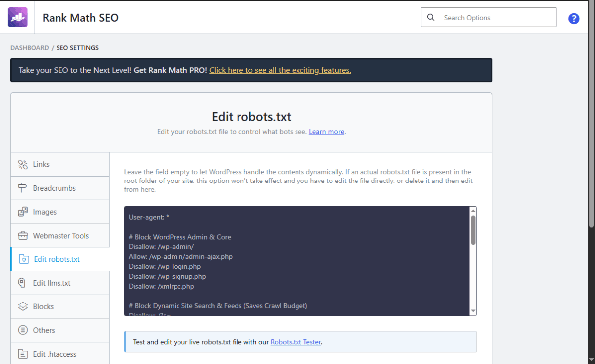Click the Others list icon

click(x=23, y=330)
